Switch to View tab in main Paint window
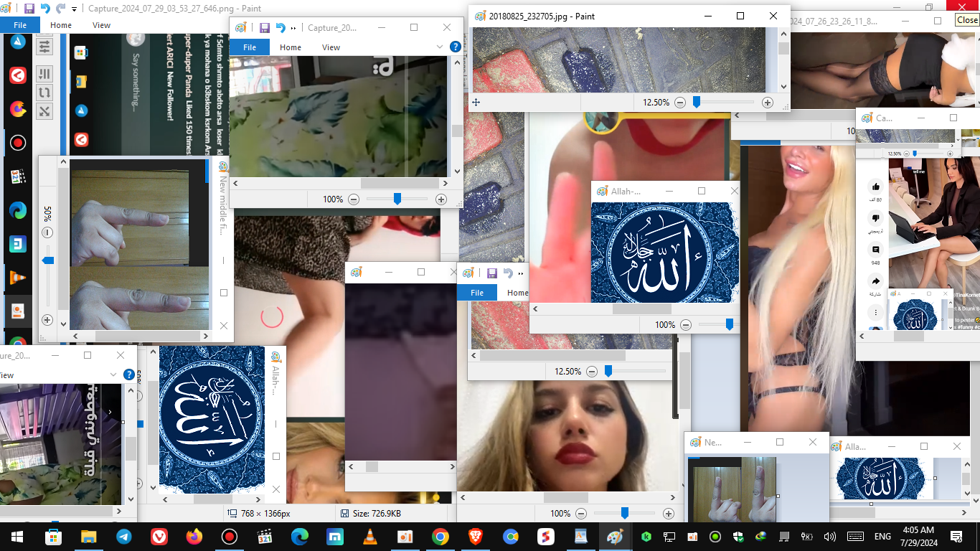 tap(101, 25)
